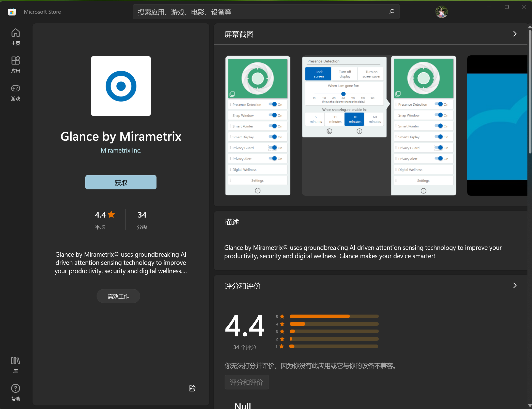532x409 pixels.
Task: Click the 4-star rating progress bar
Action: pos(334,324)
